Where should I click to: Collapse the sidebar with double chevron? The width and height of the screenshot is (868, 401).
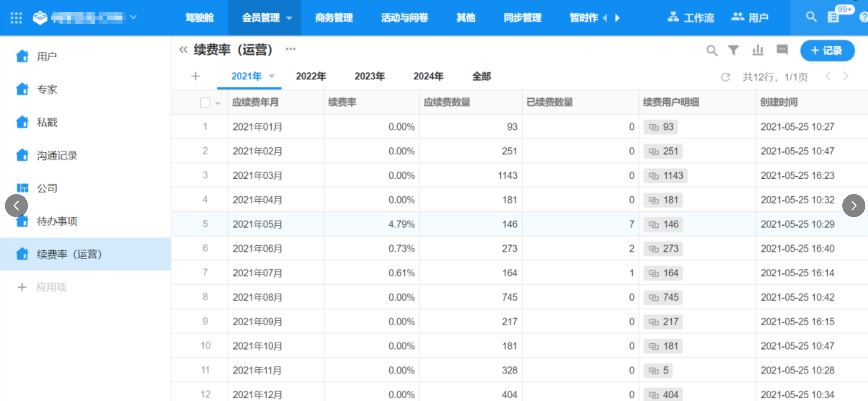[x=183, y=50]
